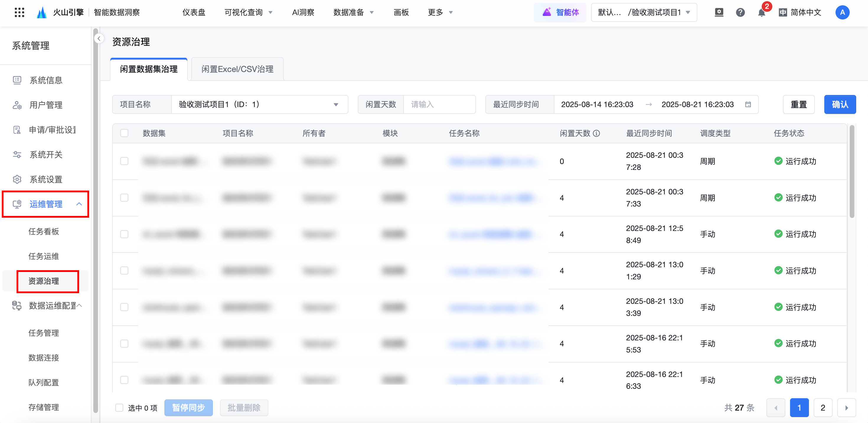Open the app launcher grid icon
Image resolution: width=868 pixels, height=423 pixels.
click(x=19, y=12)
